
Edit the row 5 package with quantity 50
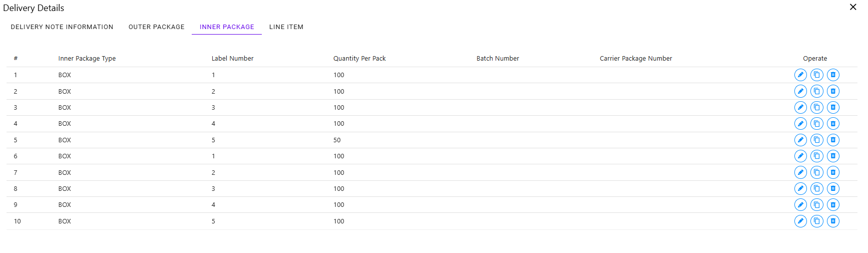point(800,140)
